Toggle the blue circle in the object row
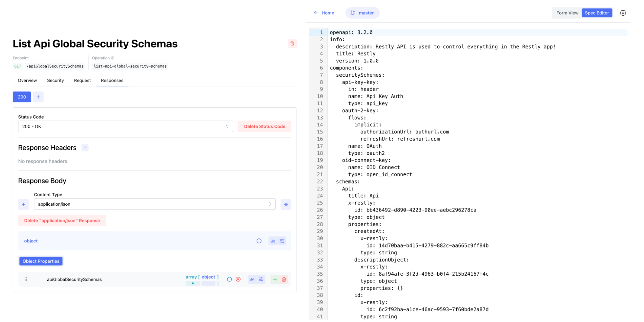The image size is (644, 322). click(259, 241)
